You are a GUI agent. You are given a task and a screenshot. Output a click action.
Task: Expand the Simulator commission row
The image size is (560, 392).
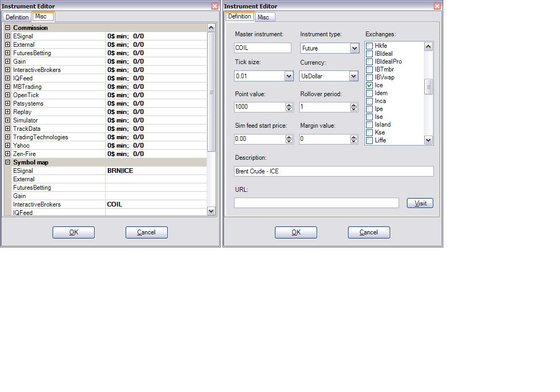(x=7, y=120)
